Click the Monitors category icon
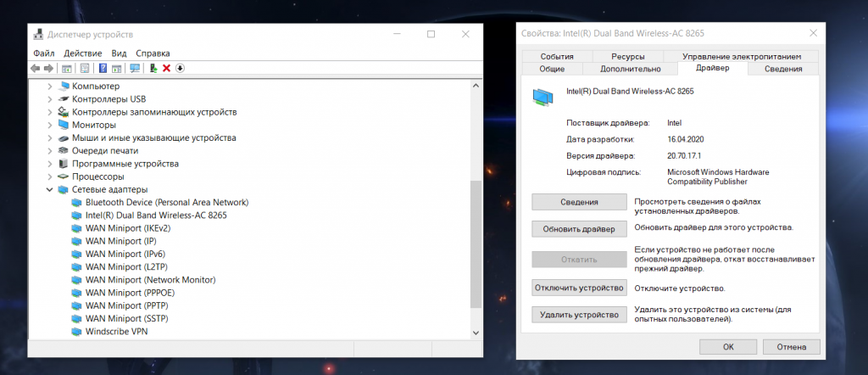Image resolution: width=868 pixels, height=375 pixels. tap(63, 125)
